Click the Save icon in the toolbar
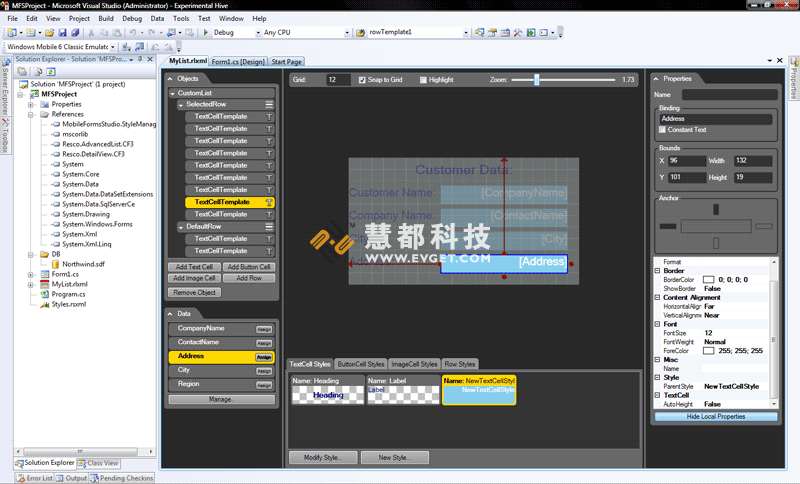The height and width of the screenshot is (484, 800). (x=61, y=33)
